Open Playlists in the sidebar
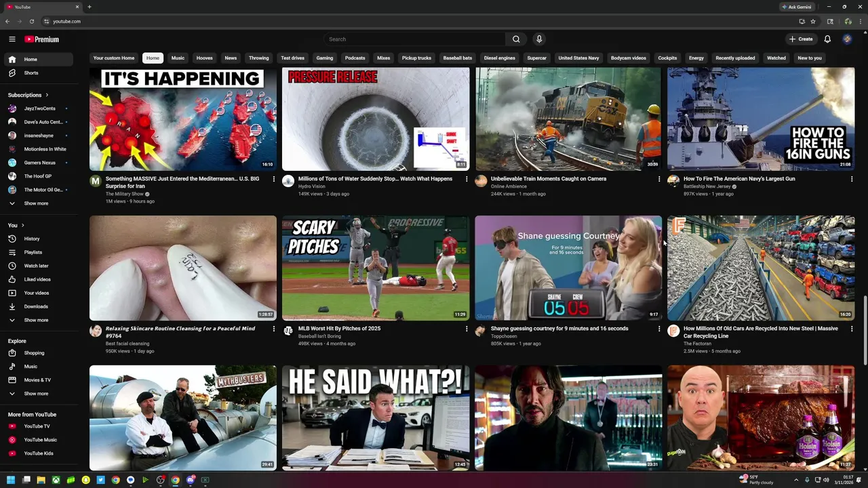This screenshot has width=868, height=488. tap(38, 252)
